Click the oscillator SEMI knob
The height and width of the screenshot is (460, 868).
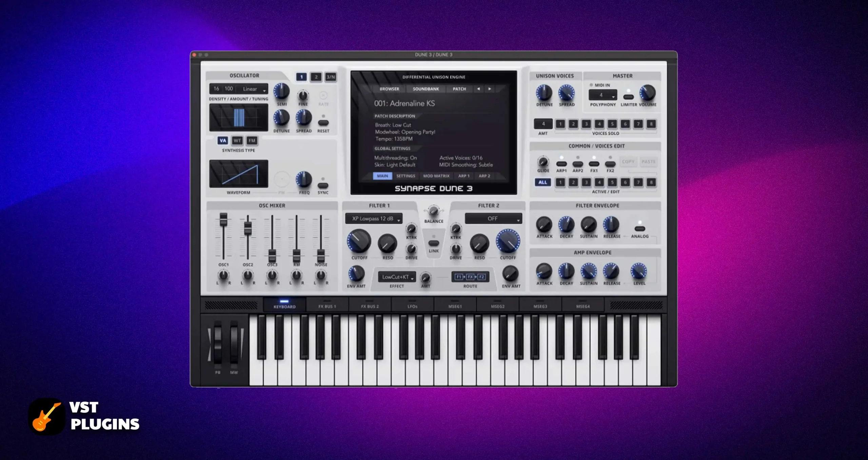tap(281, 92)
